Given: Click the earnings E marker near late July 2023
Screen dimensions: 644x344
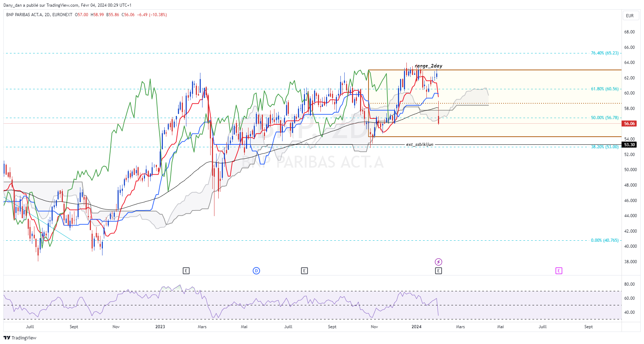Looking at the screenshot, I should [x=304, y=271].
